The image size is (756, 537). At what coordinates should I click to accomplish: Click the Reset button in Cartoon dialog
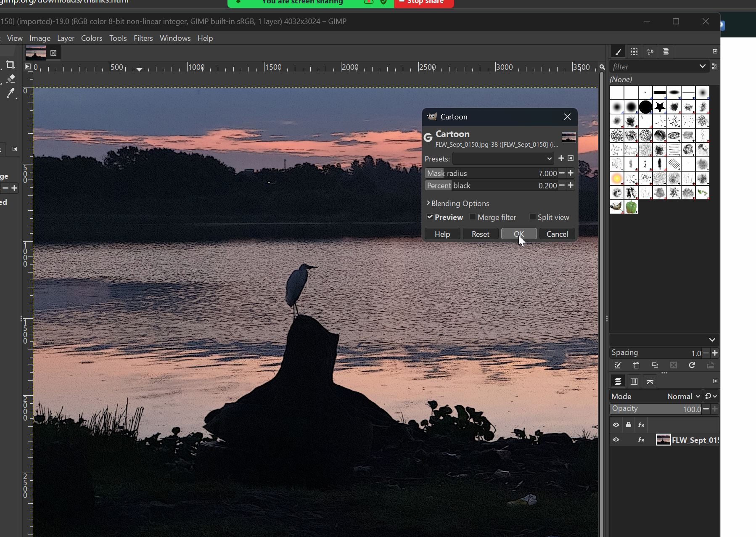click(480, 234)
